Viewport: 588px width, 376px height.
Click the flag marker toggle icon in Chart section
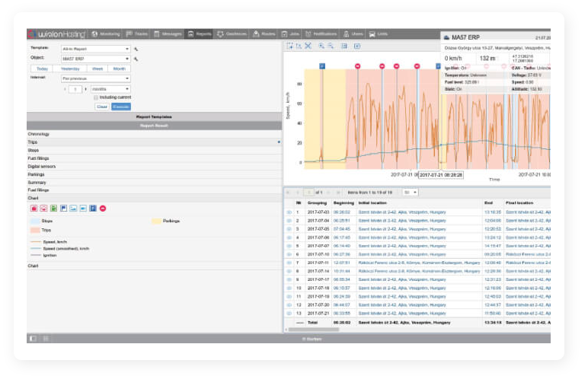[x=63, y=209]
